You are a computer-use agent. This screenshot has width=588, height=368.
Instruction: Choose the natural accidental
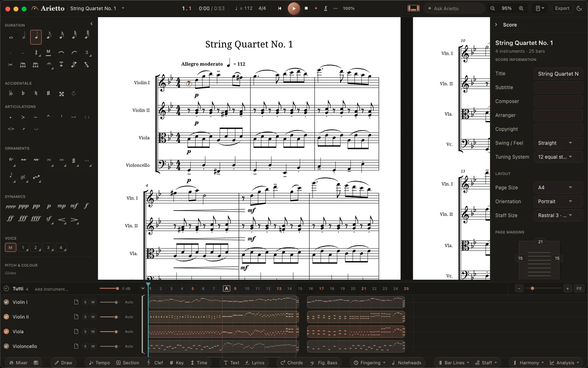pyautogui.click(x=36, y=93)
